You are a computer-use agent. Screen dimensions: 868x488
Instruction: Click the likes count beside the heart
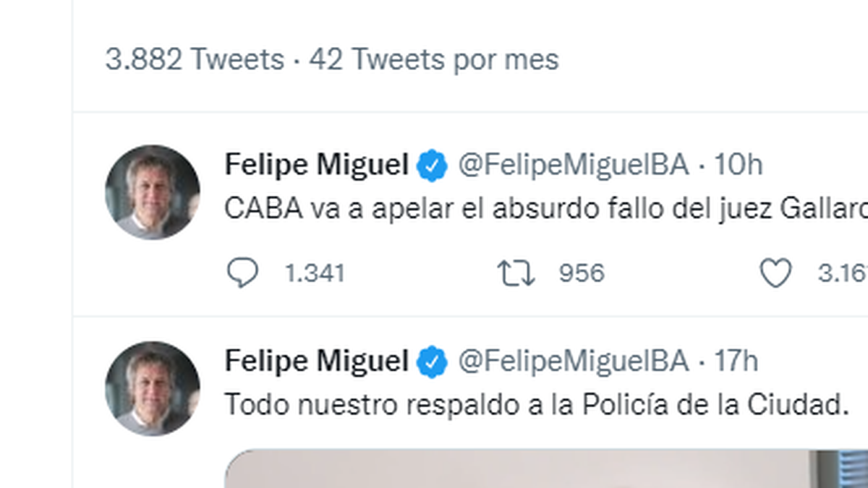pos(843,273)
